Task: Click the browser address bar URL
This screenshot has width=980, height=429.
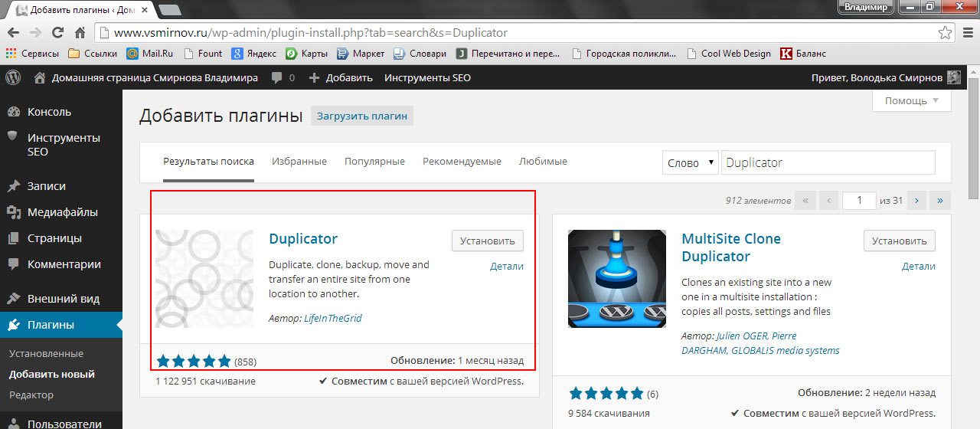Action: coord(311,33)
